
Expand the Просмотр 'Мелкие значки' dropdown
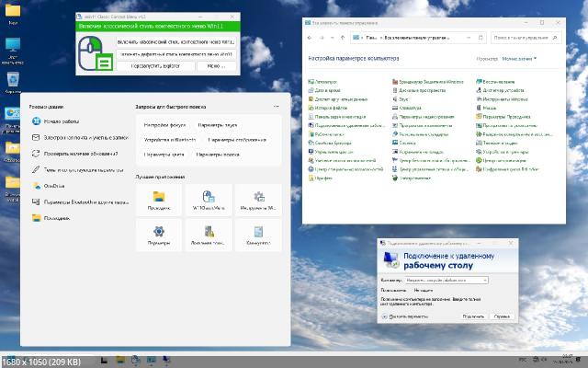(x=519, y=58)
